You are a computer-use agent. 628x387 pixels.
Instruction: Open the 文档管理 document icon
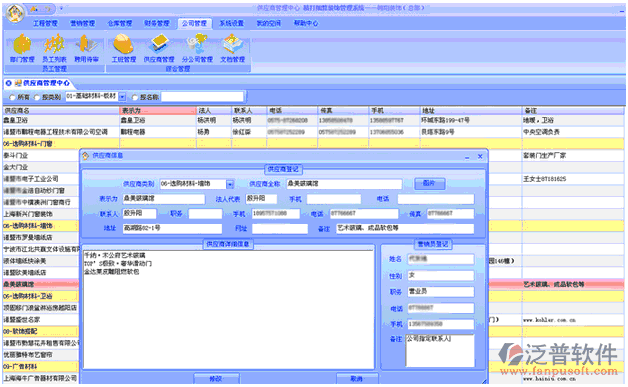(233, 48)
